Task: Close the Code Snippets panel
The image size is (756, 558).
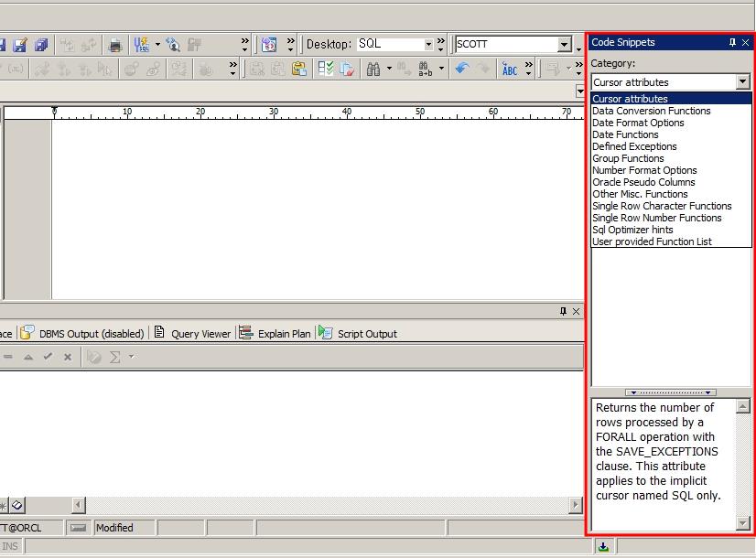Action: tap(746, 42)
